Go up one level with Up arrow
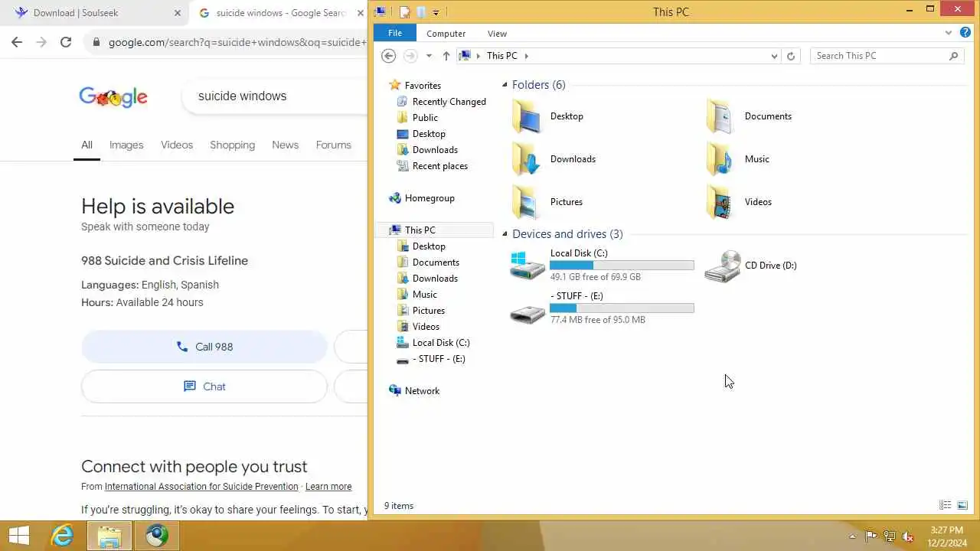 pyautogui.click(x=446, y=56)
